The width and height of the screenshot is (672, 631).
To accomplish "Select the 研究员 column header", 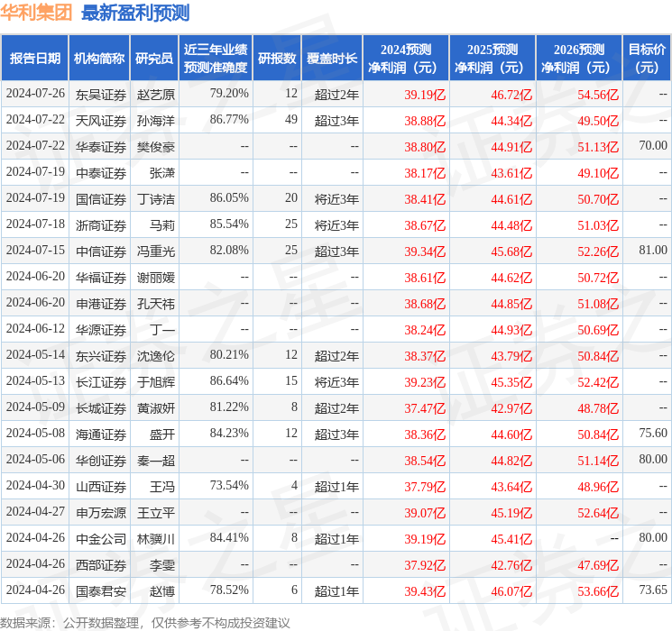I will 154,59.
